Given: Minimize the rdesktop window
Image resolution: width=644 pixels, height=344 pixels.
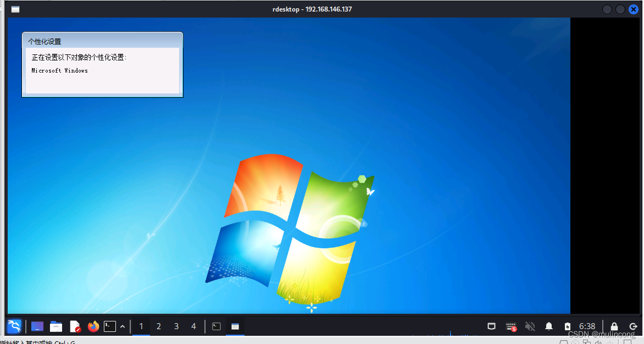Looking at the screenshot, I should click(607, 9).
